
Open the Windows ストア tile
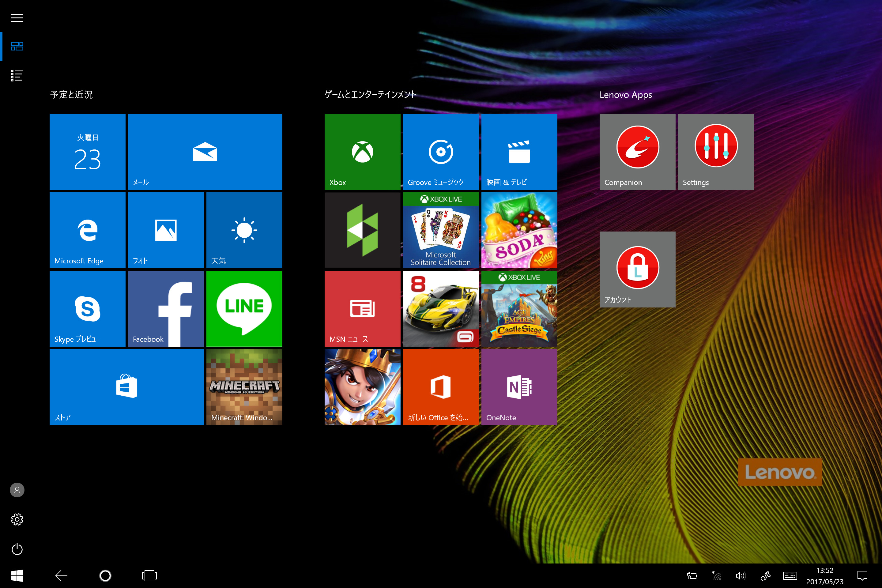(x=126, y=387)
